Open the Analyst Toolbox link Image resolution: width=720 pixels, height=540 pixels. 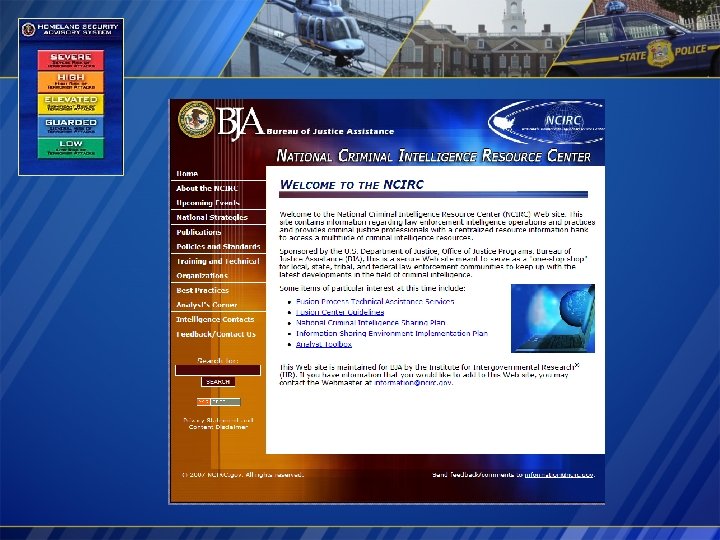coord(324,344)
